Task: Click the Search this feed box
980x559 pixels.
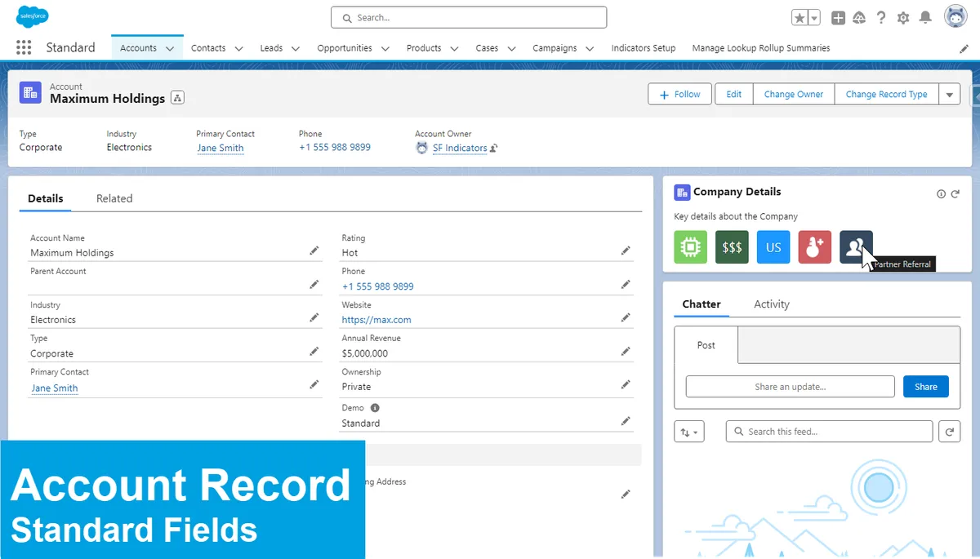Action: pyautogui.click(x=829, y=432)
